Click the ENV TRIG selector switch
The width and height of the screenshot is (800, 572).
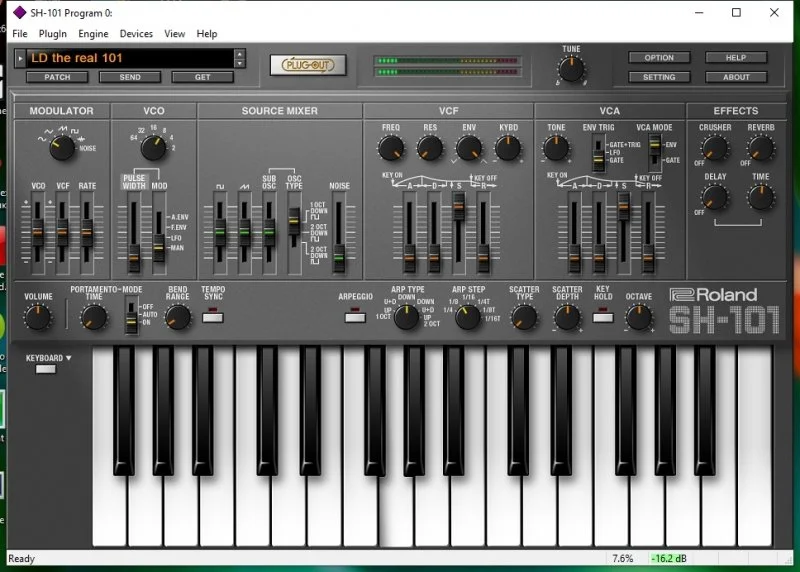[x=598, y=154]
